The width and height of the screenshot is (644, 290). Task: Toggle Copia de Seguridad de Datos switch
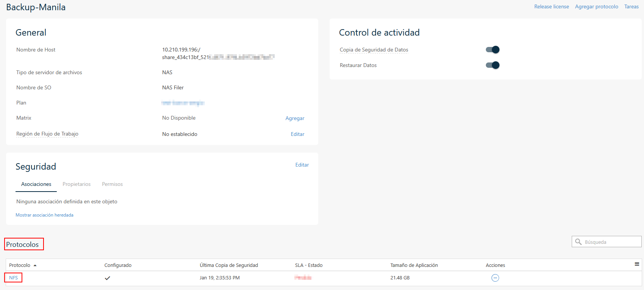coord(492,50)
